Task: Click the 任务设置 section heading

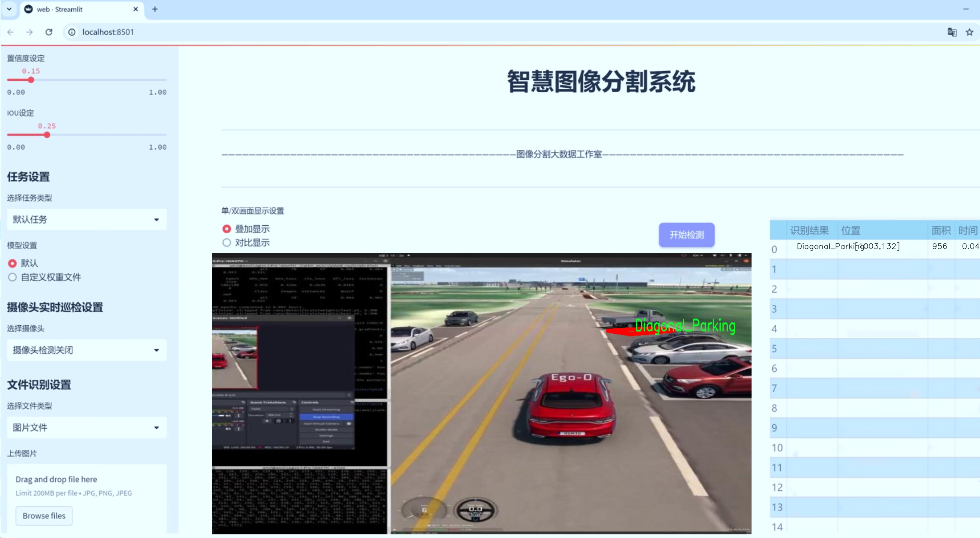Action: [x=28, y=177]
